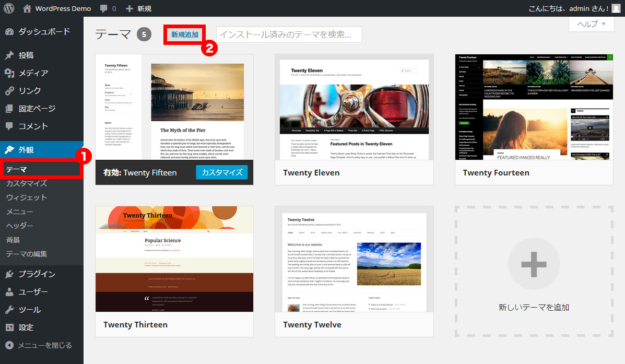Click the ツール wrench icon
The image size is (625, 364).
[9, 310]
